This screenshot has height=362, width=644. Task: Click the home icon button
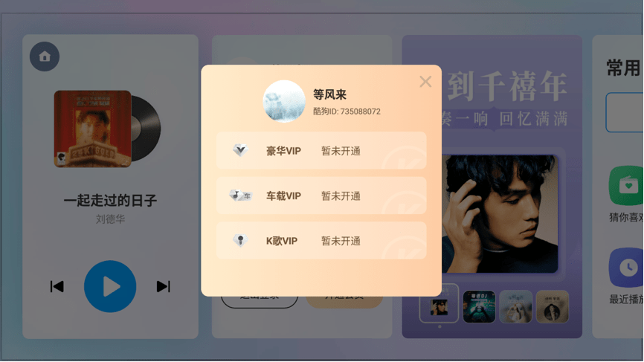click(x=45, y=56)
